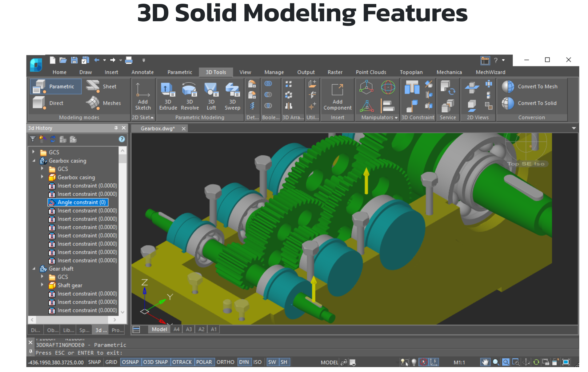Click the Add Sketch tool
588x372 pixels.
pyautogui.click(x=143, y=96)
